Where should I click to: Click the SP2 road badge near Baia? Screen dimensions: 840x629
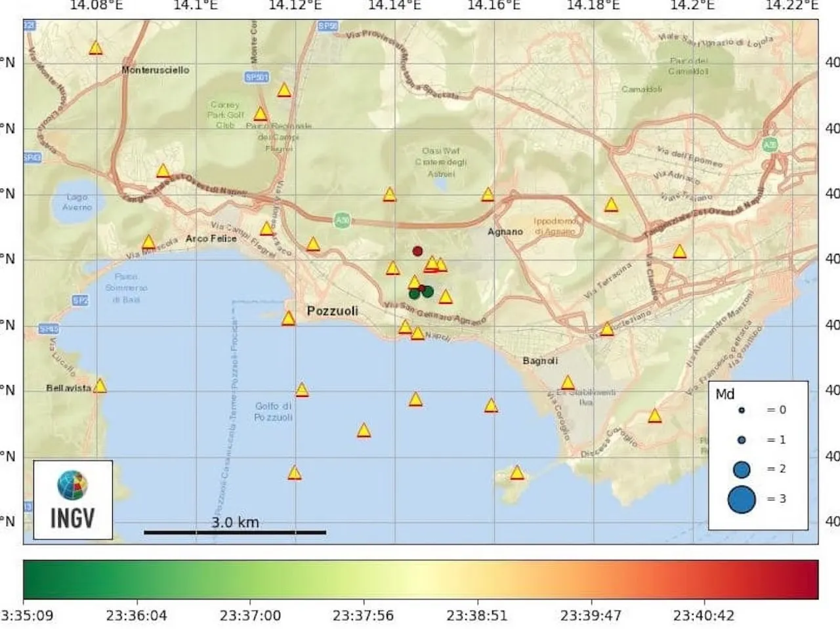pos(80,300)
